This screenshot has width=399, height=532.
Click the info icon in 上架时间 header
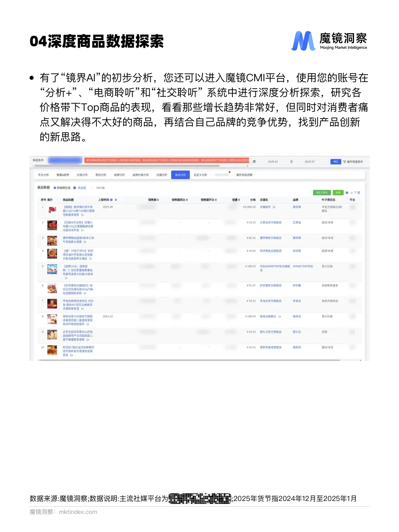pyautogui.click(x=111, y=200)
